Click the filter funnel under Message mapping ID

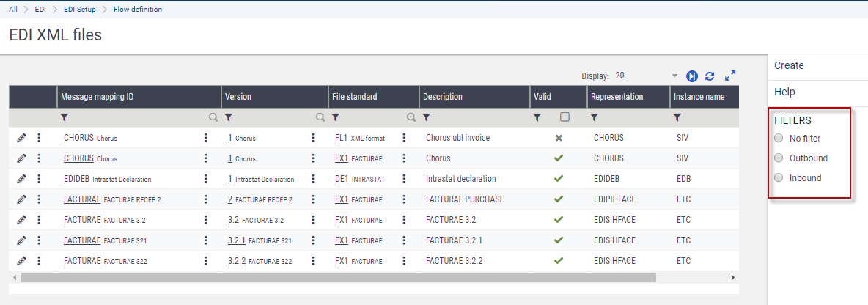pyautogui.click(x=64, y=117)
